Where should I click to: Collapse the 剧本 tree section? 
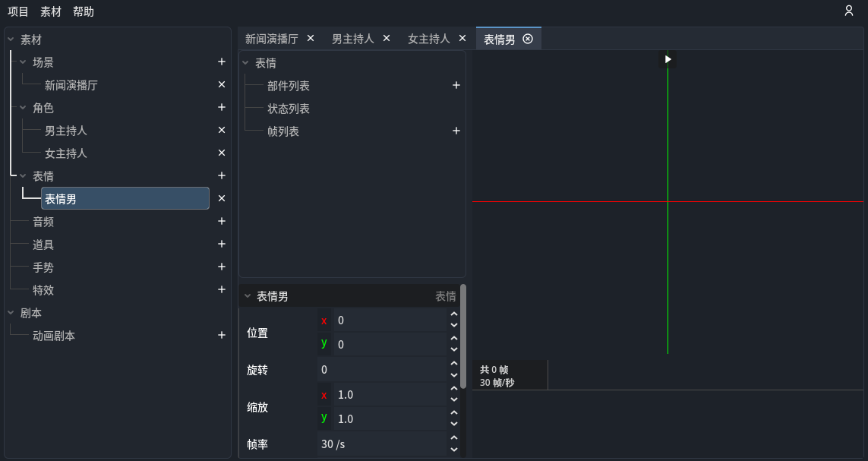click(x=11, y=312)
